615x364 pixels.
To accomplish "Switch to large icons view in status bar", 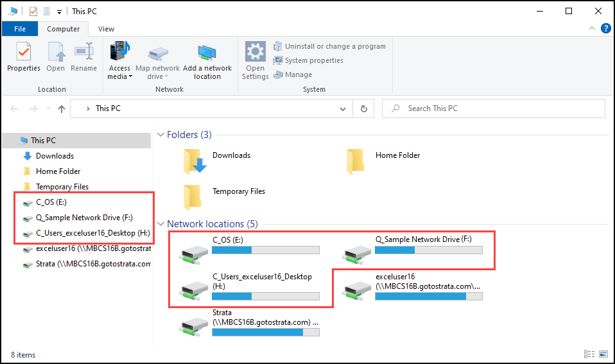I will [603, 354].
